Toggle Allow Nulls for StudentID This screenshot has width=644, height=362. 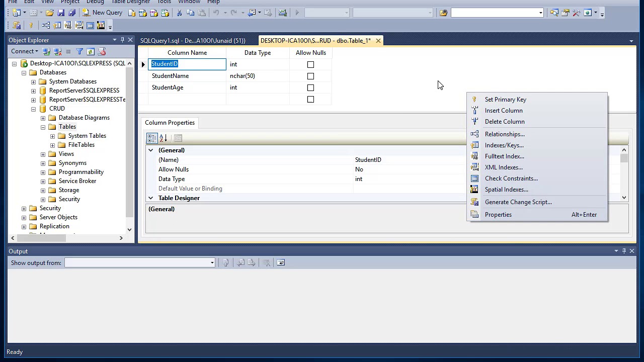(x=310, y=64)
